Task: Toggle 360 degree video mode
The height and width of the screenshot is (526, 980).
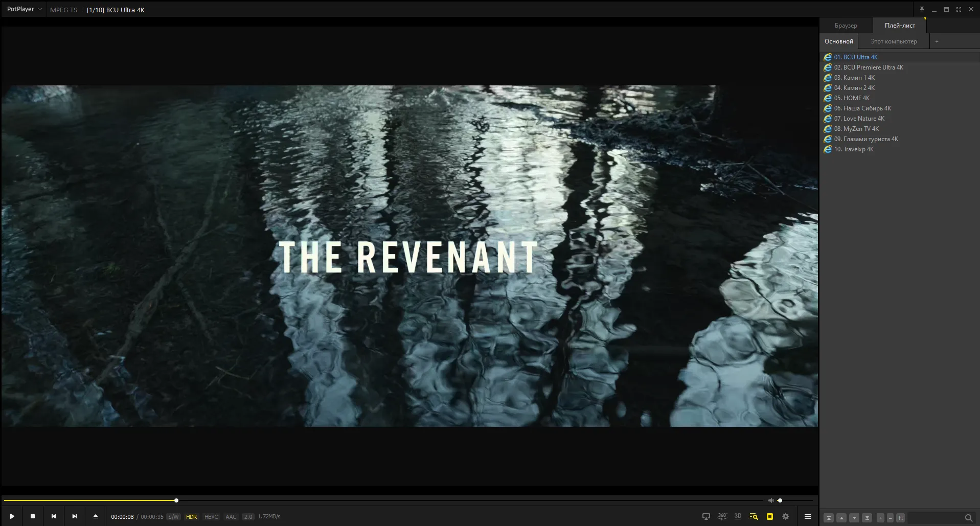Action: click(722, 516)
